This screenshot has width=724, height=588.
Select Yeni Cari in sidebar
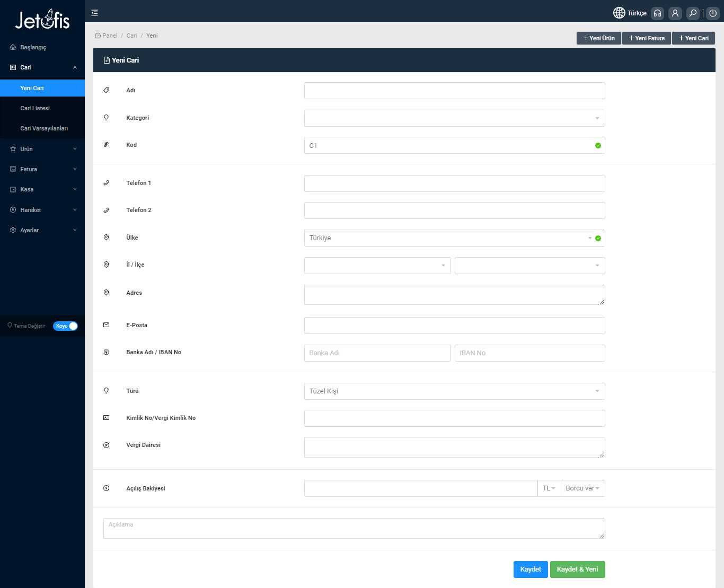pyautogui.click(x=42, y=88)
